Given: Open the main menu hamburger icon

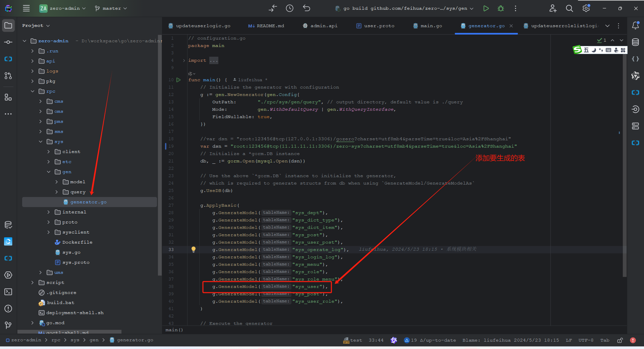Looking at the screenshot, I should [26, 8].
